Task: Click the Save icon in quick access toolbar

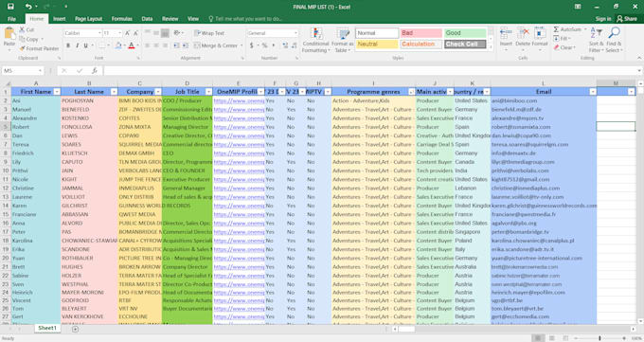Action: click(x=10, y=7)
